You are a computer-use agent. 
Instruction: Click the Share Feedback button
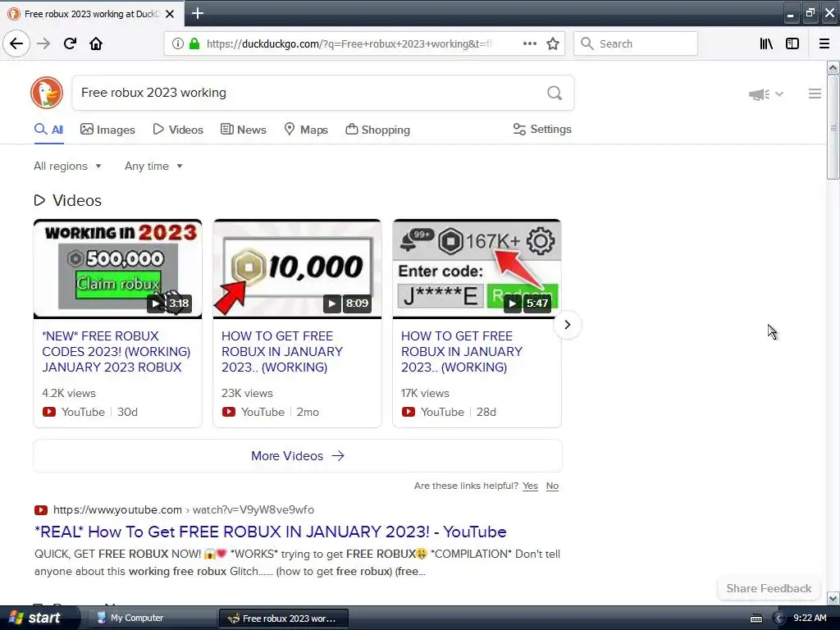[769, 588]
